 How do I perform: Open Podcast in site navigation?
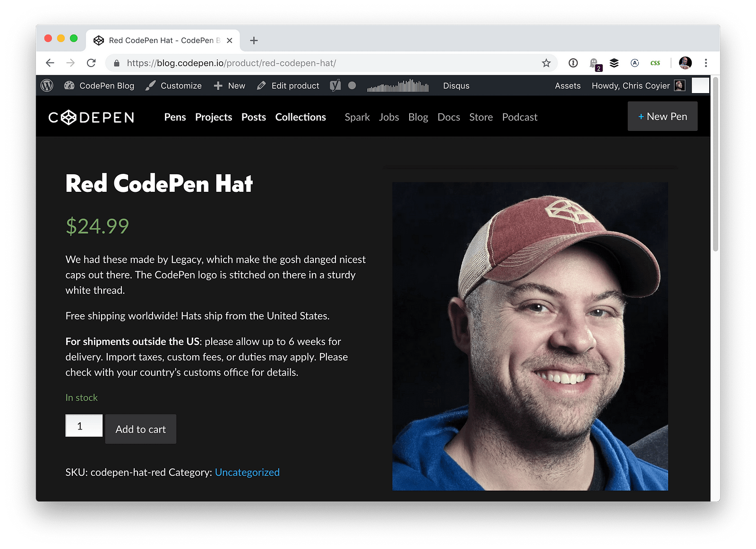[x=520, y=117]
